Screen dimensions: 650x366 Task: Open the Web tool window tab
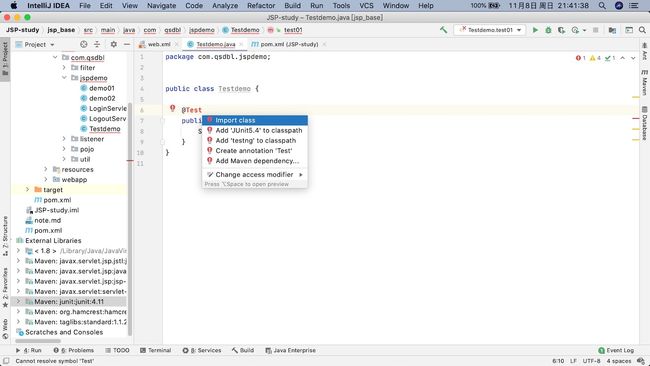pyautogui.click(x=5, y=329)
